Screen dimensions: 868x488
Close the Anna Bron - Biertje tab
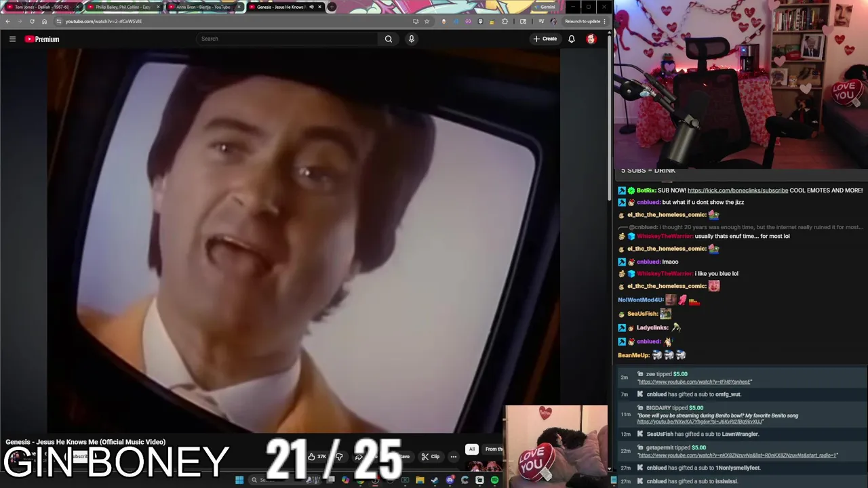click(x=239, y=7)
